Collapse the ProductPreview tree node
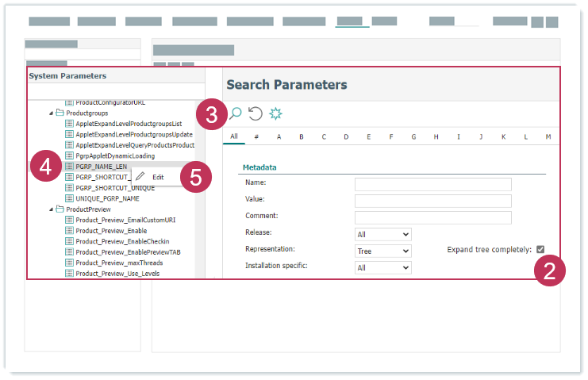588x380 pixels. [x=51, y=209]
